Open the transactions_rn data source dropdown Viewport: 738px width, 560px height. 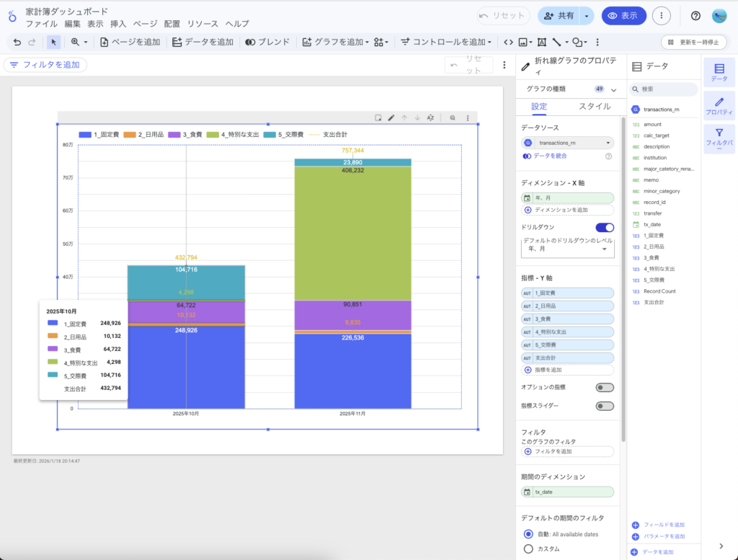tap(568, 143)
